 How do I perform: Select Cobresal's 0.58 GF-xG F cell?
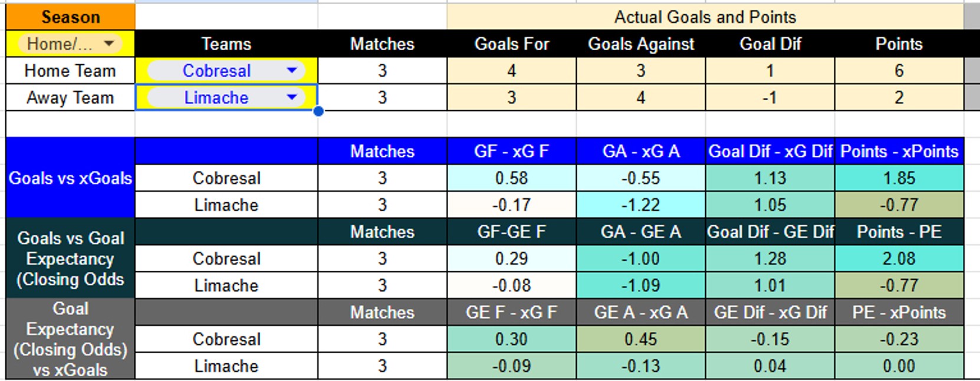point(511,178)
